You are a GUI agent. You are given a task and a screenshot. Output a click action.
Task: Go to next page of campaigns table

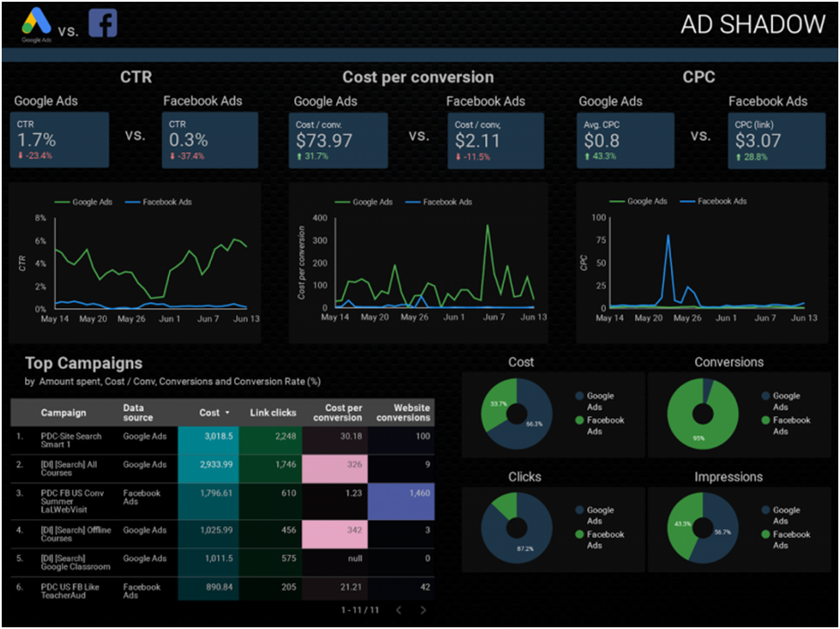pos(423,610)
